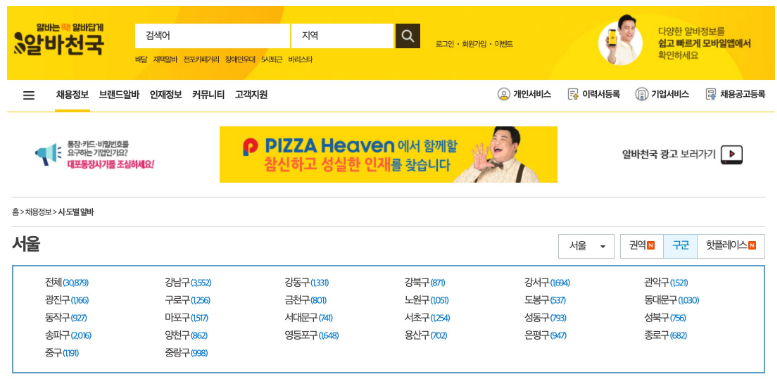777x391 pixels.
Task: Open the hamburger menu icon
Action: [29, 95]
